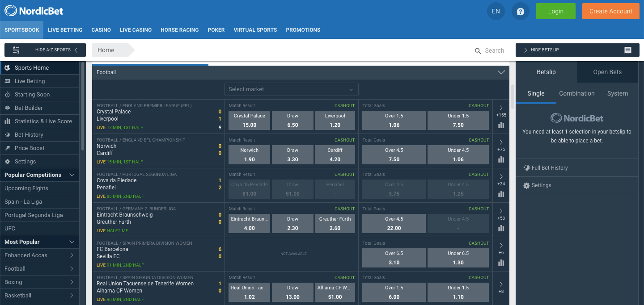Open the Poker top menu
The width and height of the screenshot is (644, 305).
(216, 30)
